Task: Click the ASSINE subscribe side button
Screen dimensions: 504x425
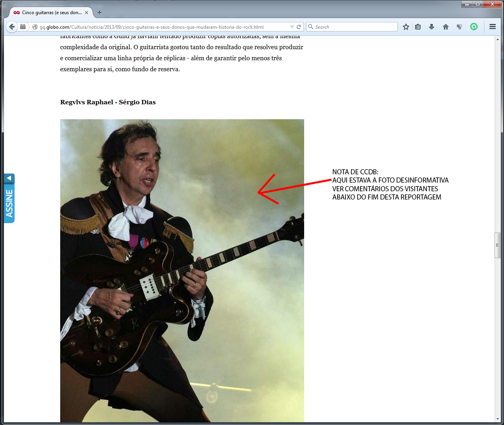Action: tap(9, 203)
